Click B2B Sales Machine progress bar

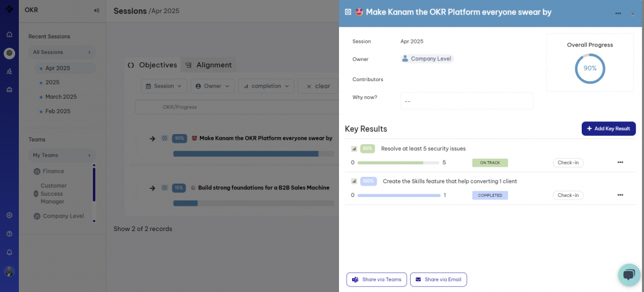(253, 203)
